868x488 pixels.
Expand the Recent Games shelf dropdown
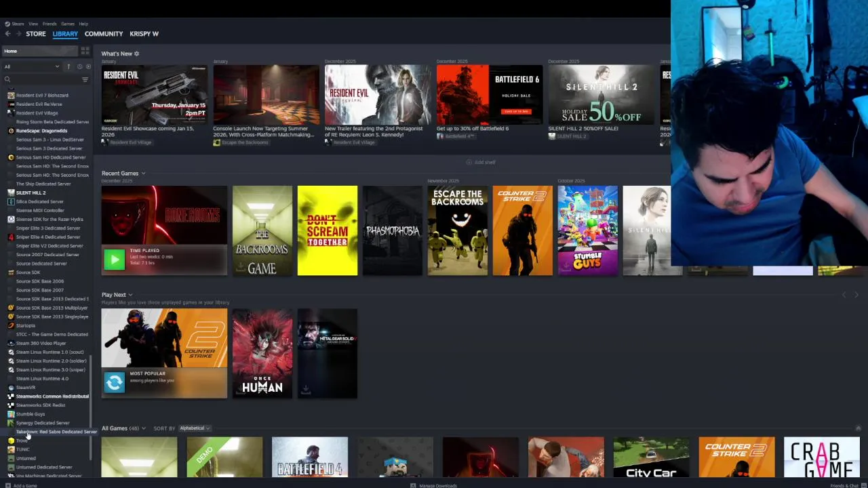pyautogui.click(x=143, y=174)
